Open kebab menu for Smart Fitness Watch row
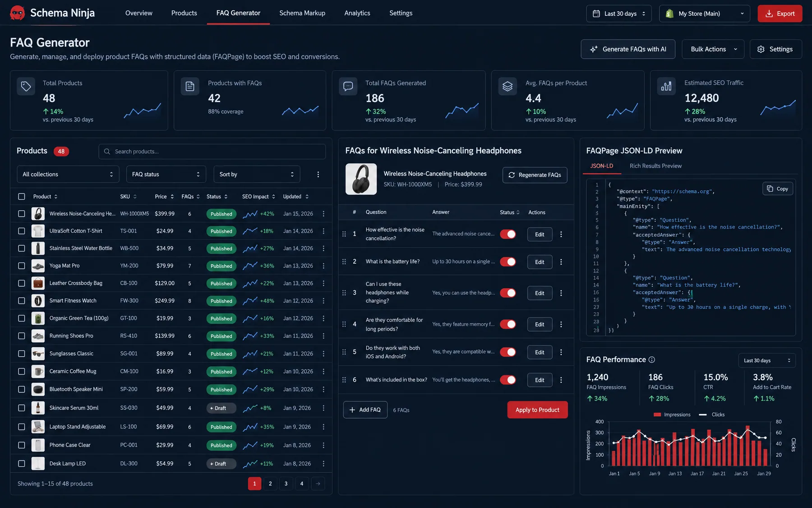The height and width of the screenshot is (508, 812). 323,301
